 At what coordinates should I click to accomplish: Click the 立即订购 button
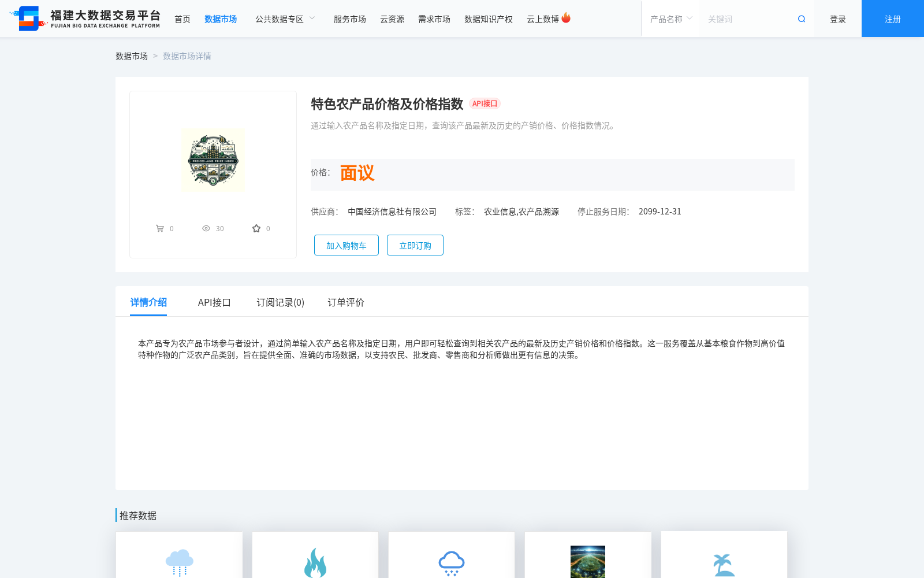(x=415, y=245)
